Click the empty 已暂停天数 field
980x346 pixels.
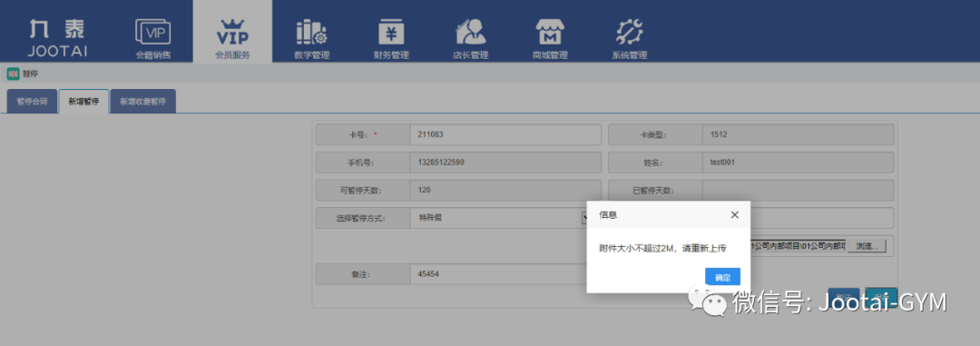pos(798,190)
